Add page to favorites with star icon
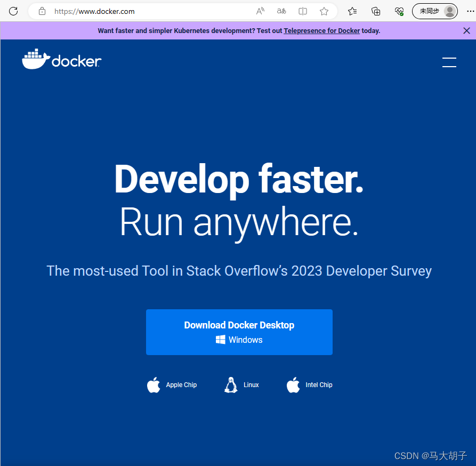The width and height of the screenshot is (476, 466). point(324,11)
